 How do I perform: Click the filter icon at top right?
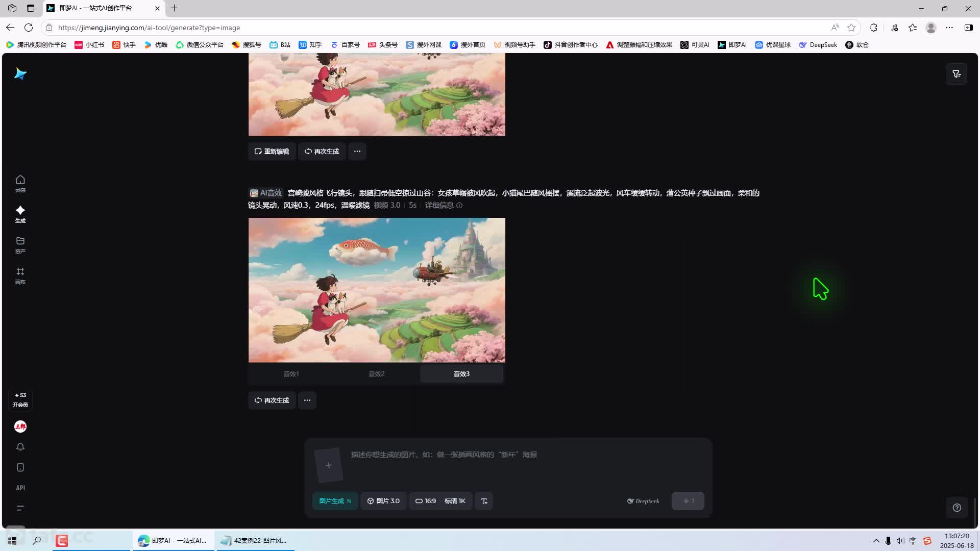coord(957,74)
